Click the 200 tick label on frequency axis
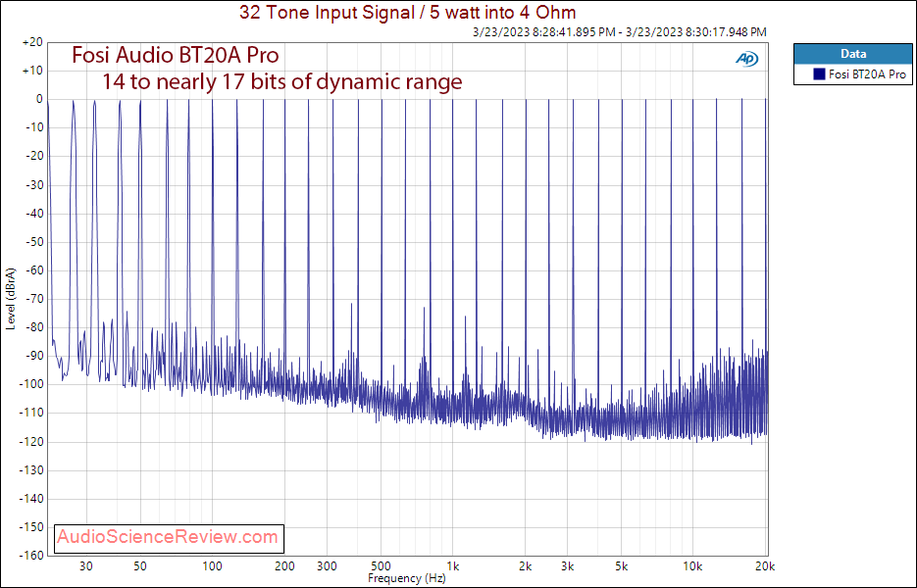Viewport: 917px width, 588px height. coord(284,565)
